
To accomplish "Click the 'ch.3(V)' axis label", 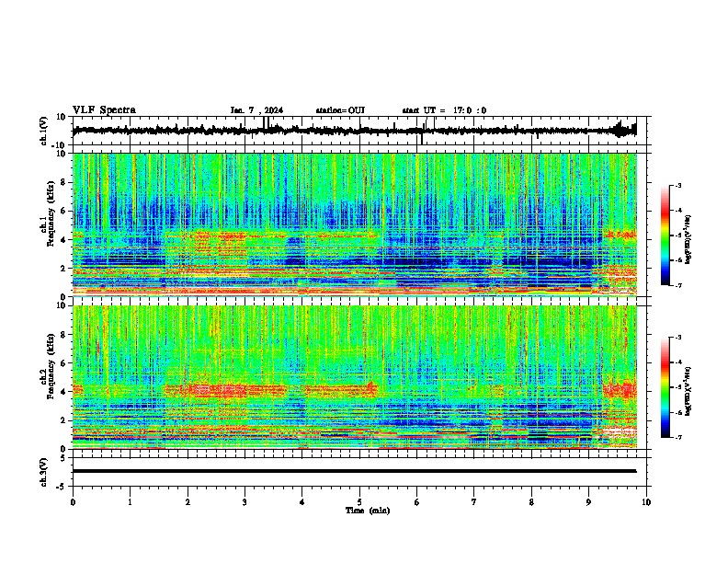I will 44,472.
